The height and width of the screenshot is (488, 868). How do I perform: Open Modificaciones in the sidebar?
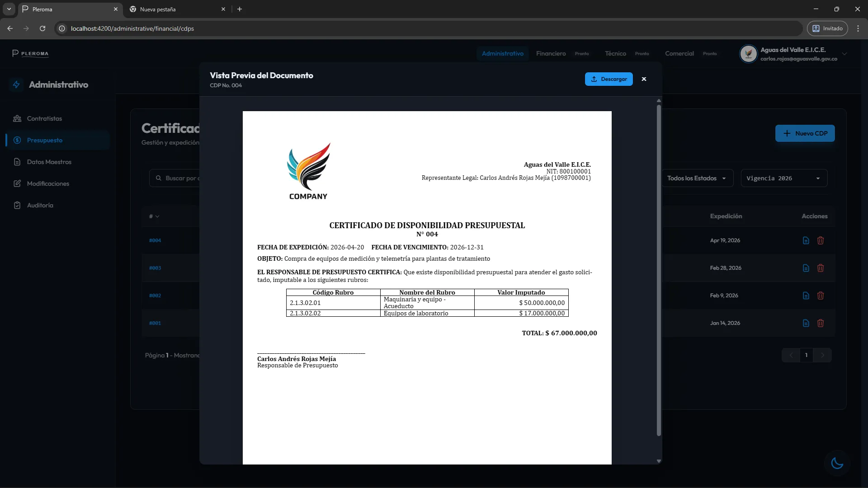coord(47,183)
